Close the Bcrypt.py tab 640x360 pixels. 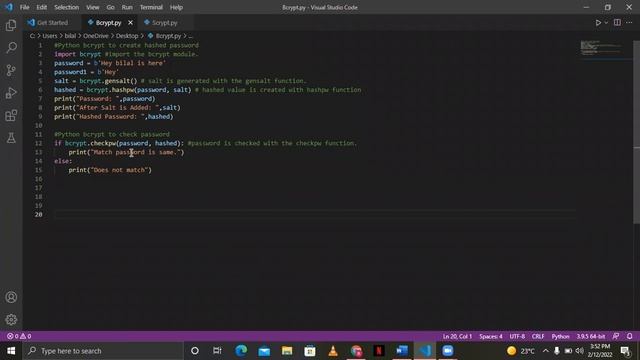[130, 23]
